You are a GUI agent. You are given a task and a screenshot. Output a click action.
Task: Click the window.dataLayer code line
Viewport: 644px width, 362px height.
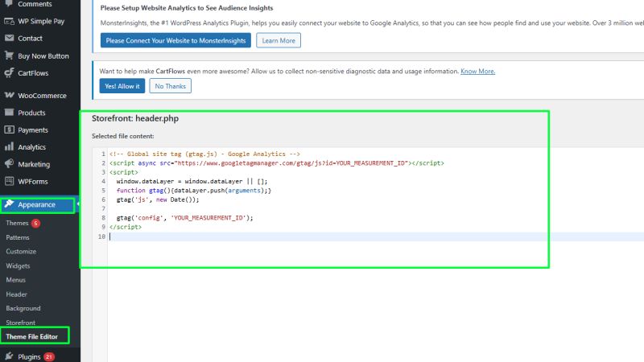192,181
